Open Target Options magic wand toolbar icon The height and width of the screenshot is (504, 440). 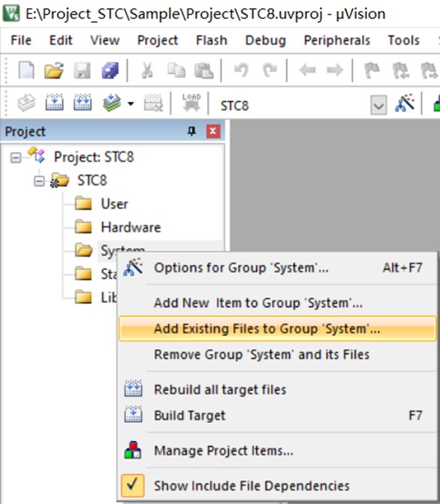[405, 103]
